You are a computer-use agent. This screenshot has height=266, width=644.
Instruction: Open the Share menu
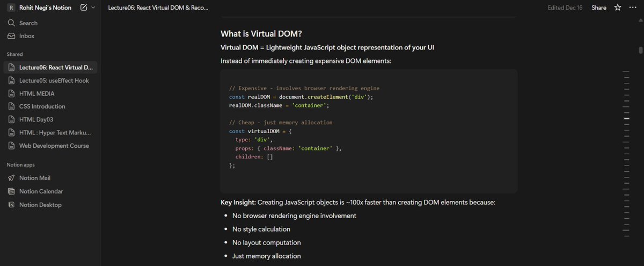tap(599, 8)
